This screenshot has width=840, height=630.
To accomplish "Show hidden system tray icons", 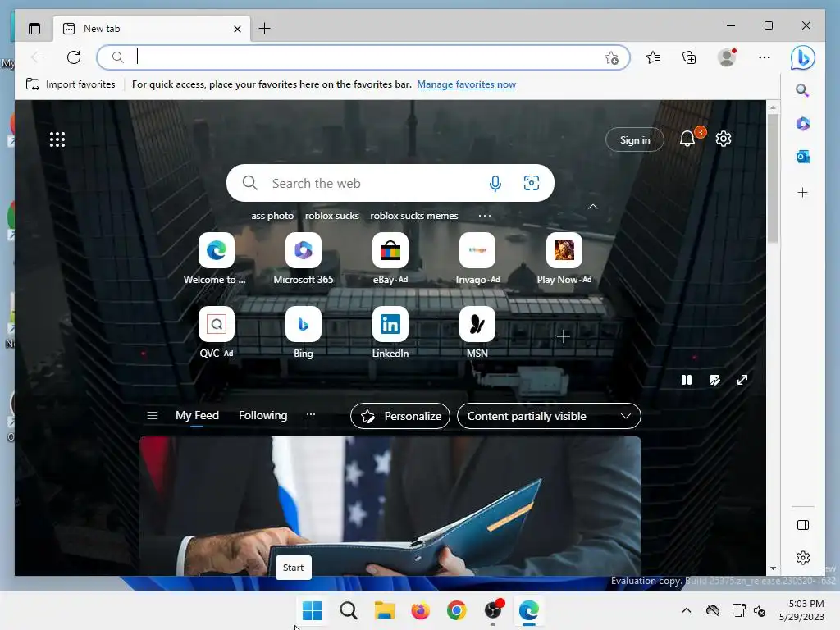I will click(x=687, y=610).
